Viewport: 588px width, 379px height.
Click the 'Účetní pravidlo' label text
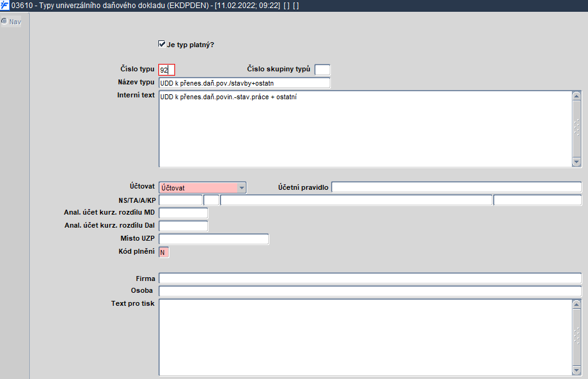[303, 187]
